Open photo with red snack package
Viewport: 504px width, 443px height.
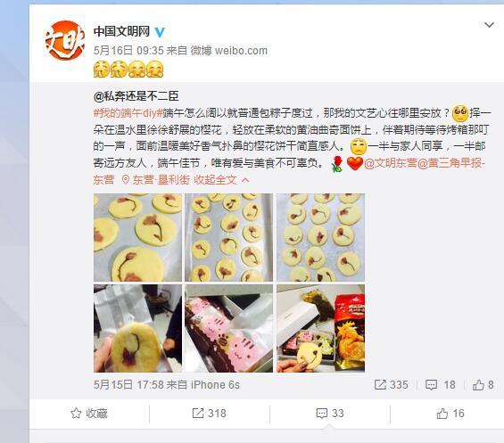coord(321,328)
